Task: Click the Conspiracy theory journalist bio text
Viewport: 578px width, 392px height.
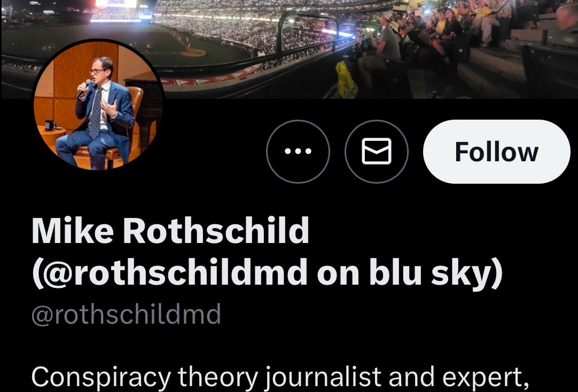Action: (152, 377)
